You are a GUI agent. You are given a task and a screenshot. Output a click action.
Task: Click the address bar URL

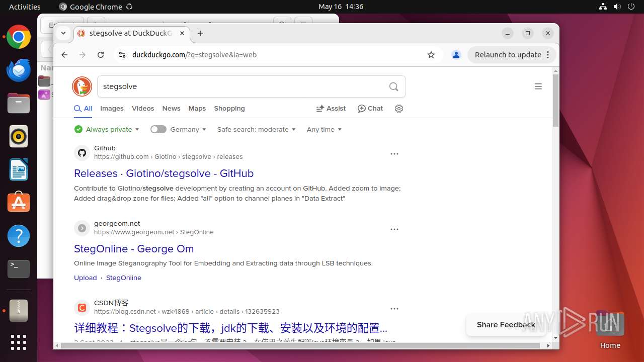(x=194, y=55)
